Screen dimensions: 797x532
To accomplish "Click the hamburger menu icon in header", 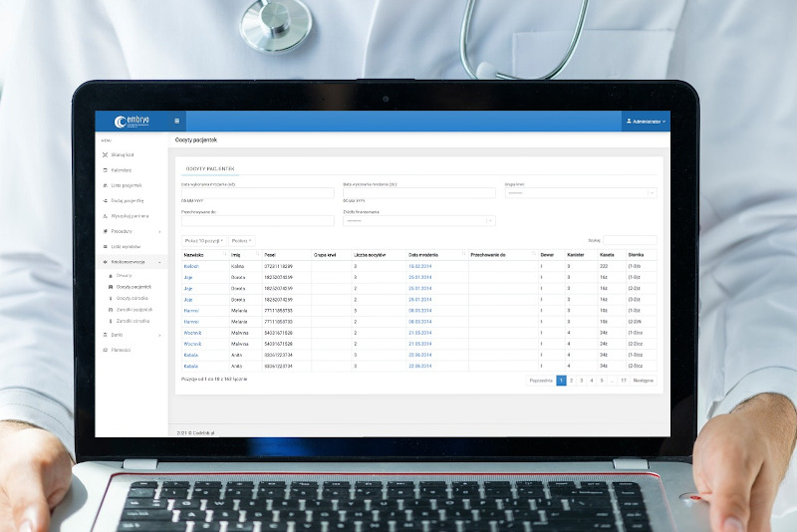I will coord(177,121).
